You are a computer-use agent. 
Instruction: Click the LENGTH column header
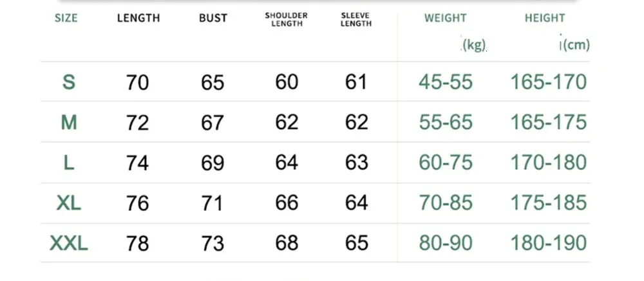click(138, 18)
